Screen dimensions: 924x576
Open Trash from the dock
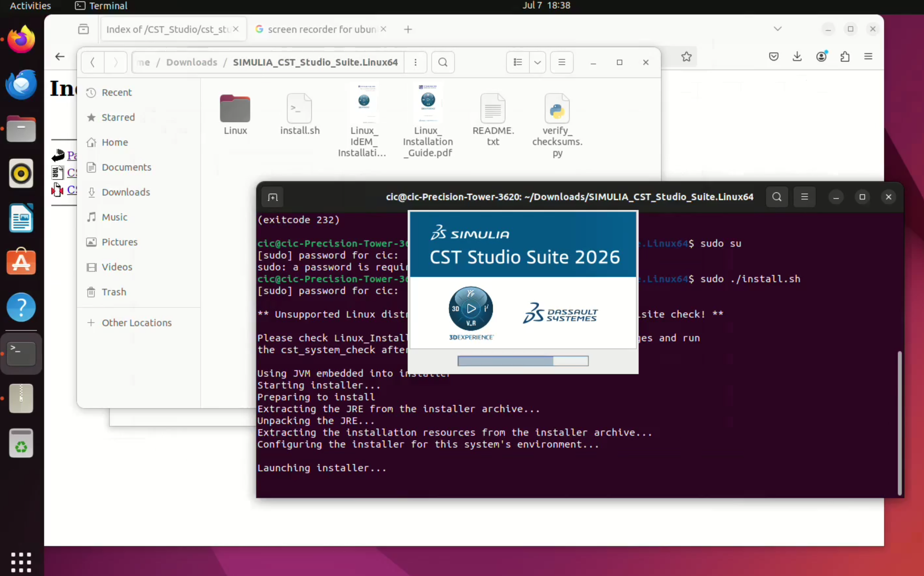point(21,443)
